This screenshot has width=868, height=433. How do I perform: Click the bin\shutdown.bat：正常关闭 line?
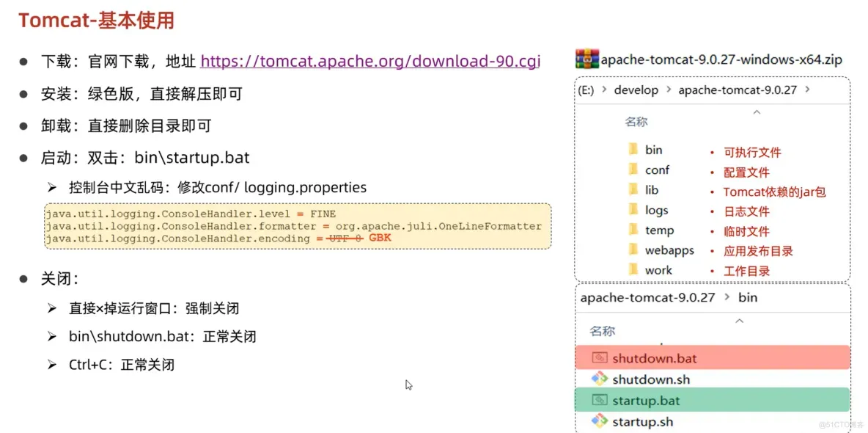point(162,337)
